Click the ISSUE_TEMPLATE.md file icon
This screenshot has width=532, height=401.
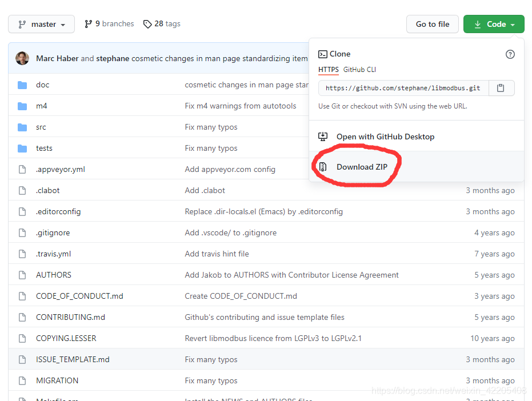22,359
